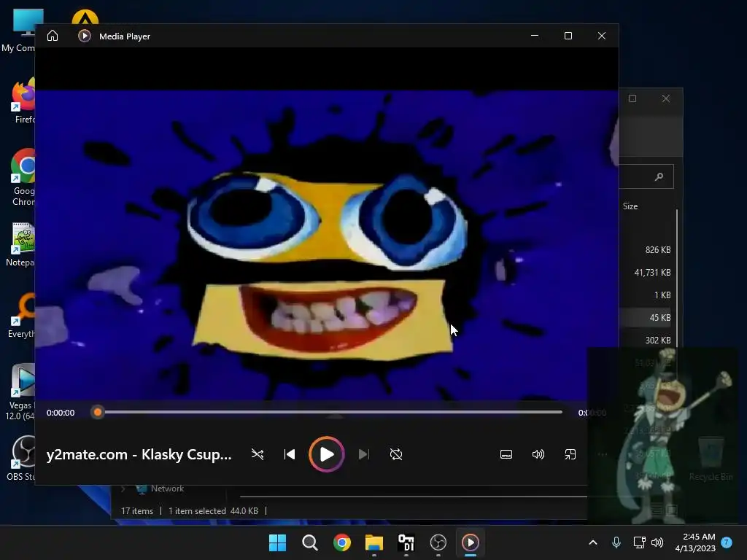Open the volume control
Viewport: 747px width, 560px height.
coord(538,454)
